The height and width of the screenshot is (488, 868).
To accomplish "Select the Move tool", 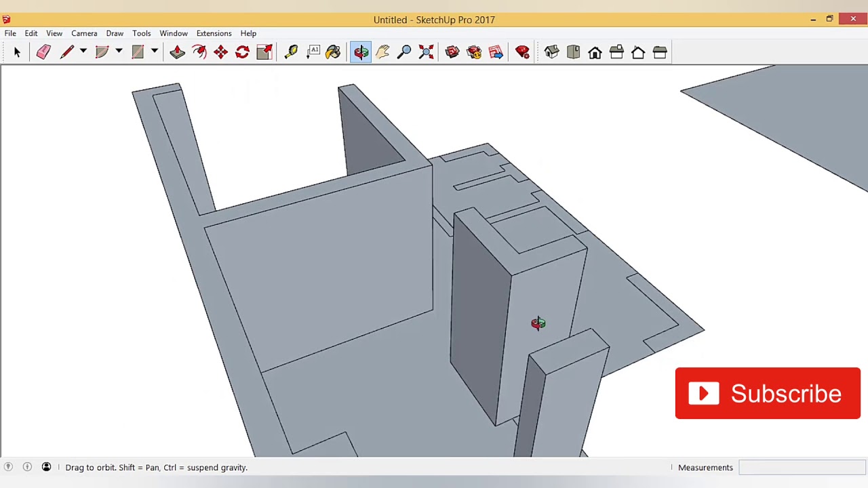I will [220, 52].
